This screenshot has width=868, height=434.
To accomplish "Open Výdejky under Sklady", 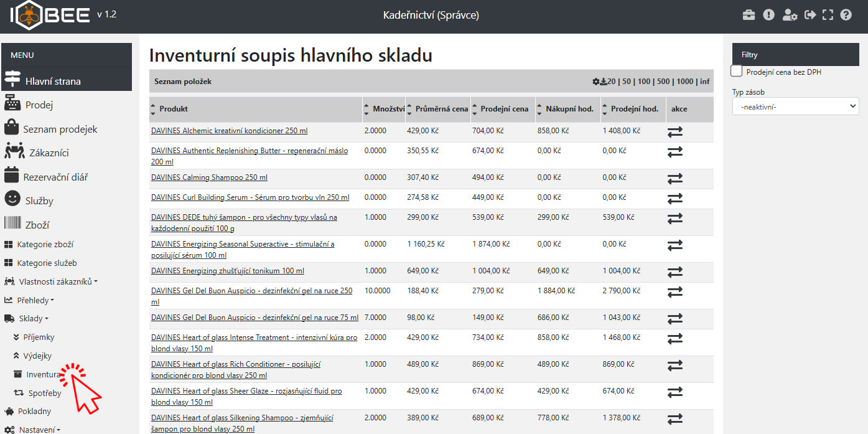I will point(37,356).
